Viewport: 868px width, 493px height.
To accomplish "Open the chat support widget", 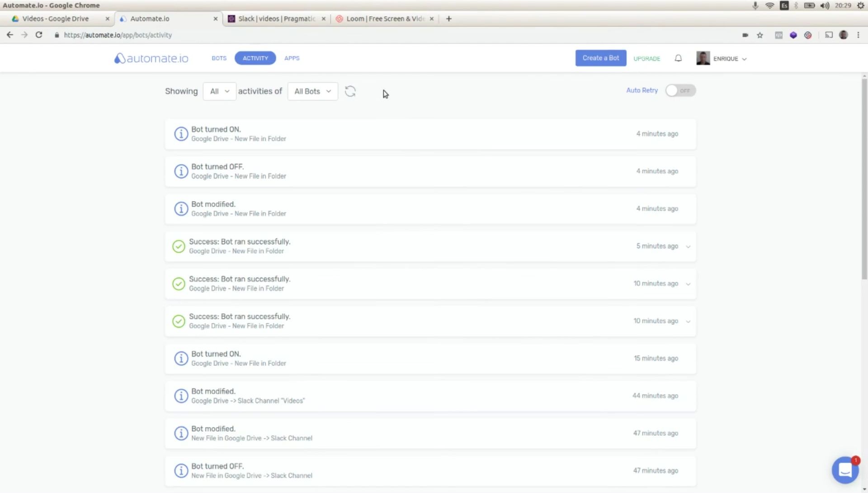I will pos(845,470).
